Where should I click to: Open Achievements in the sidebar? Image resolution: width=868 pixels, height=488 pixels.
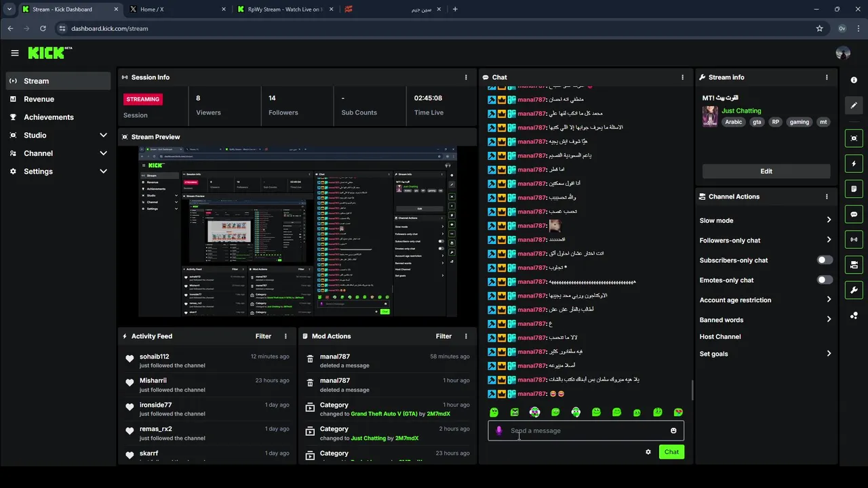coord(58,117)
